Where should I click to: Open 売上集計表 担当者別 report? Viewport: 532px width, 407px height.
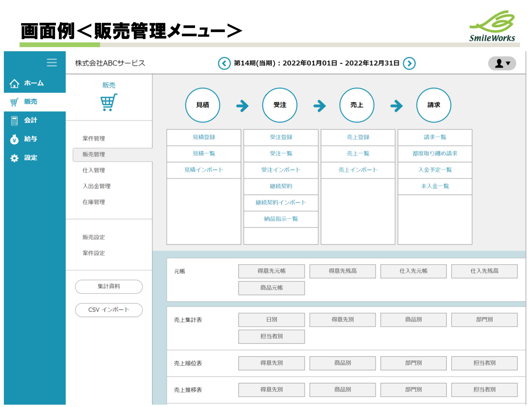click(x=271, y=336)
